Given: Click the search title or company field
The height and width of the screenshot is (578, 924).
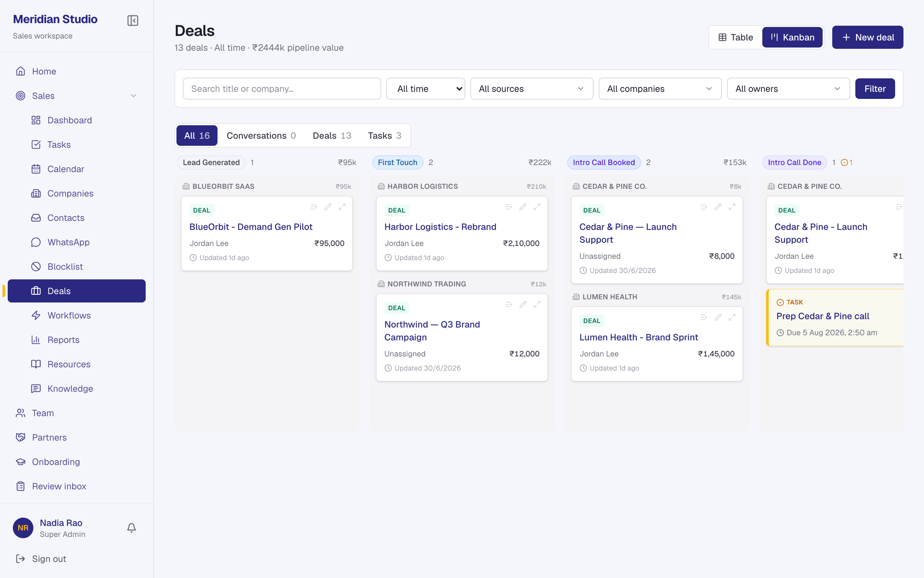Looking at the screenshot, I should (x=282, y=89).
